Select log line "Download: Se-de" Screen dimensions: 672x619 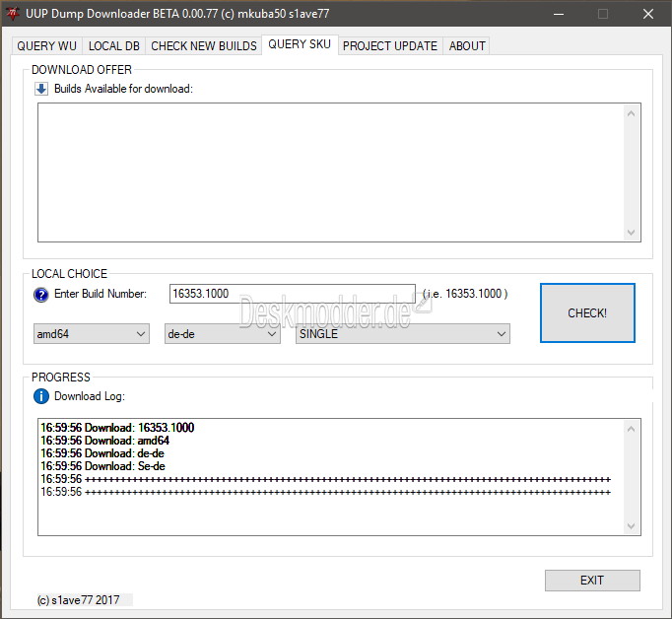click(102, 466)
